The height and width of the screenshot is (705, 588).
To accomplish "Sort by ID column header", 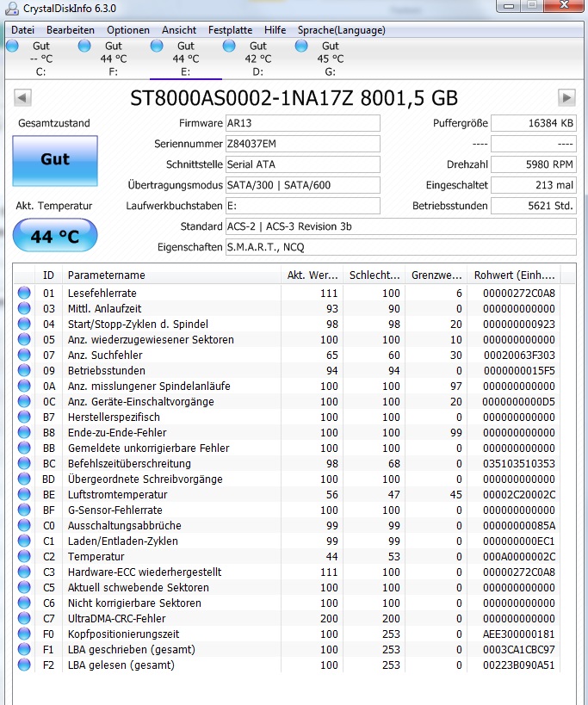I will pyautogui.click(x=48, y=275).
